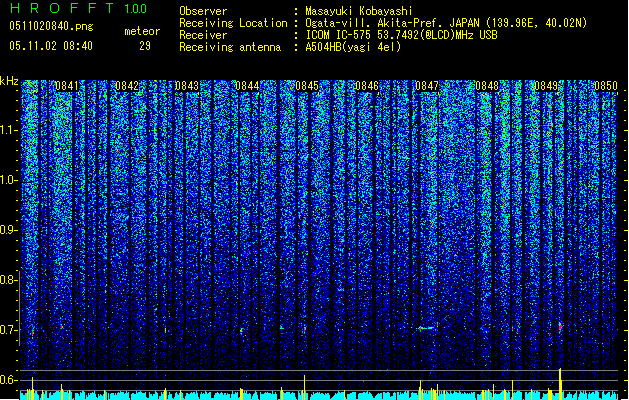Click the Receiving antenna label

click(x=230, y=47)
